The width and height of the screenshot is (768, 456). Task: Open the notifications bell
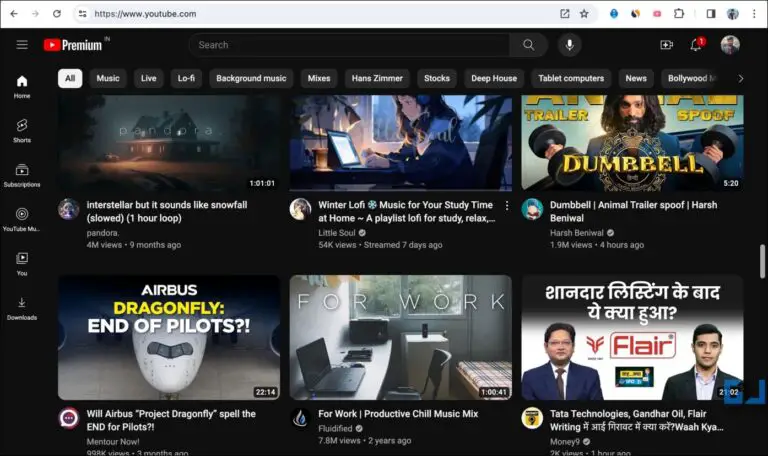(x=696, y=45)
